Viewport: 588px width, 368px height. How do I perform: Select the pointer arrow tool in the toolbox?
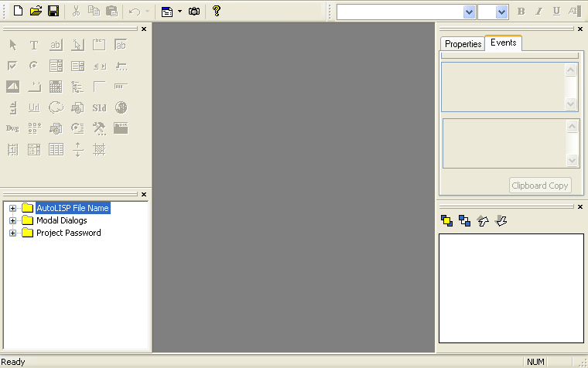(x=12, y=46)
